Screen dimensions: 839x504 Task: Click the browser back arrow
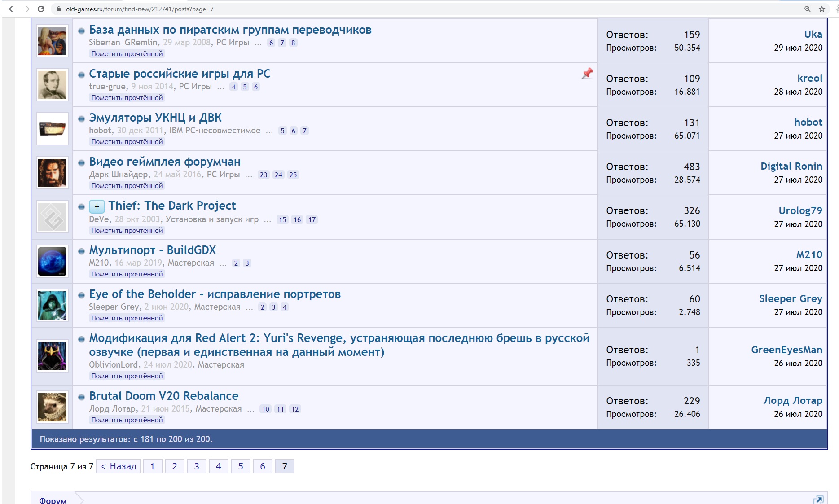[x=12, y=9]
